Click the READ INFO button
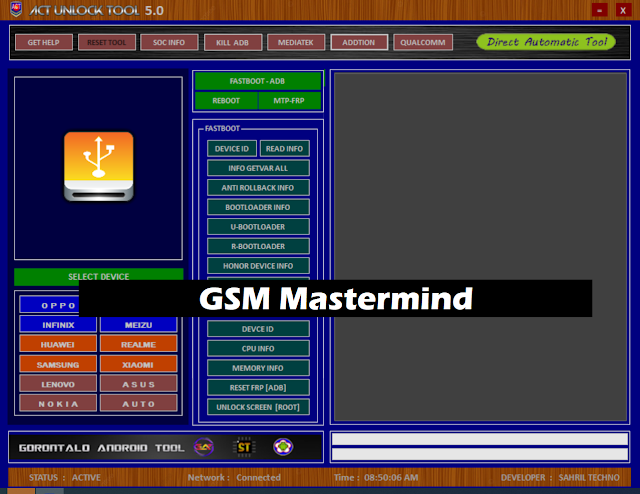This screenshot has height=494, width=640. coord(284,149)
